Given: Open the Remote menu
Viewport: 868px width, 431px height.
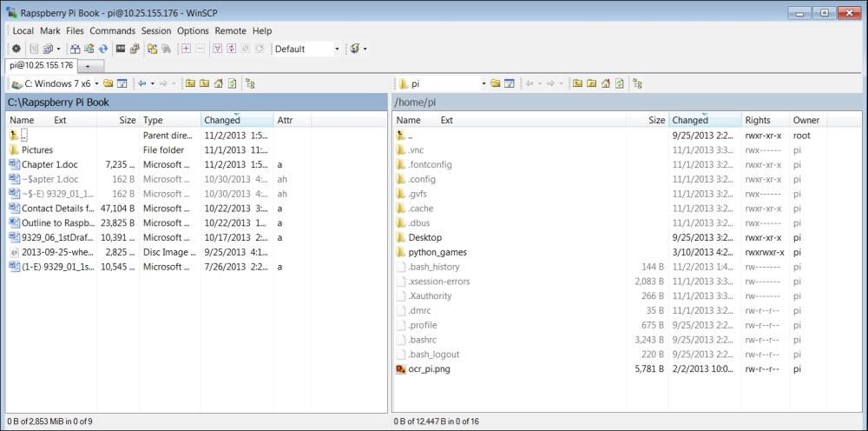Looking at the screenshot, I should click(230, 31).
